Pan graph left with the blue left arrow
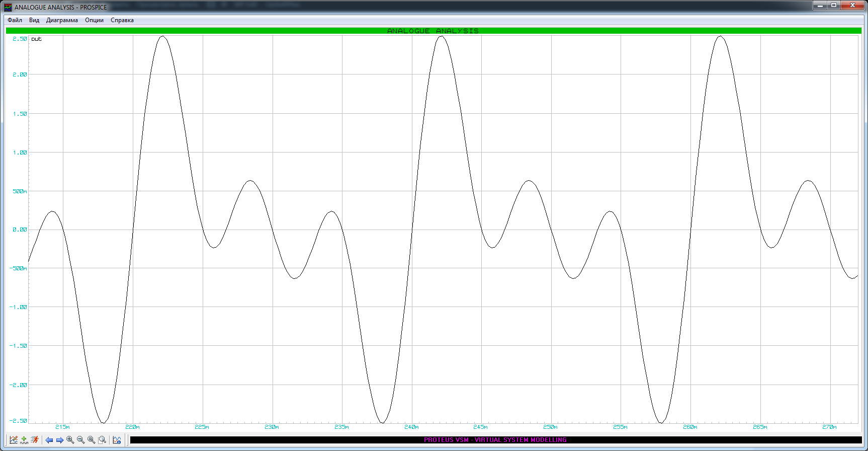 (x=49, y=440)
